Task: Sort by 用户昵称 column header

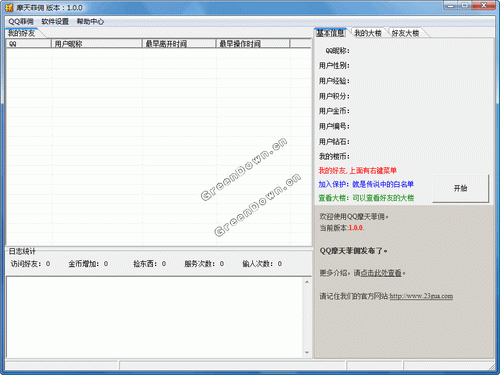Action: coord(97,44)
